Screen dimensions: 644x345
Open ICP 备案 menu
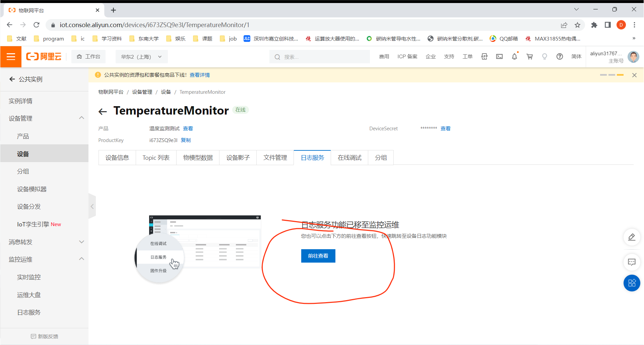tap(407, 57)
